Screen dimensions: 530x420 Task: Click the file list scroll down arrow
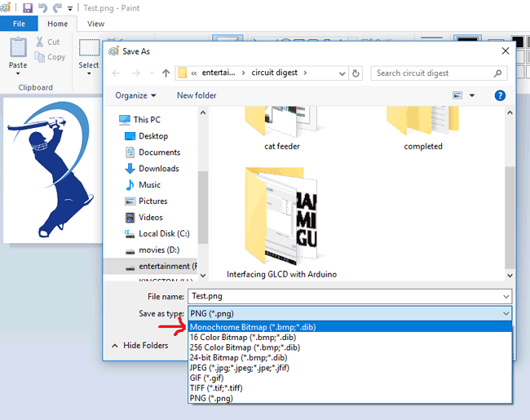[x=510, y=276]
